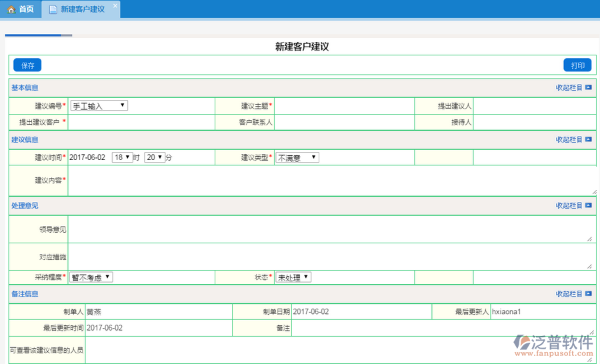The width and height of the screenshot is (600, 364).
Task: Click into the 建议主题 input field
Action: coord(344,106)
